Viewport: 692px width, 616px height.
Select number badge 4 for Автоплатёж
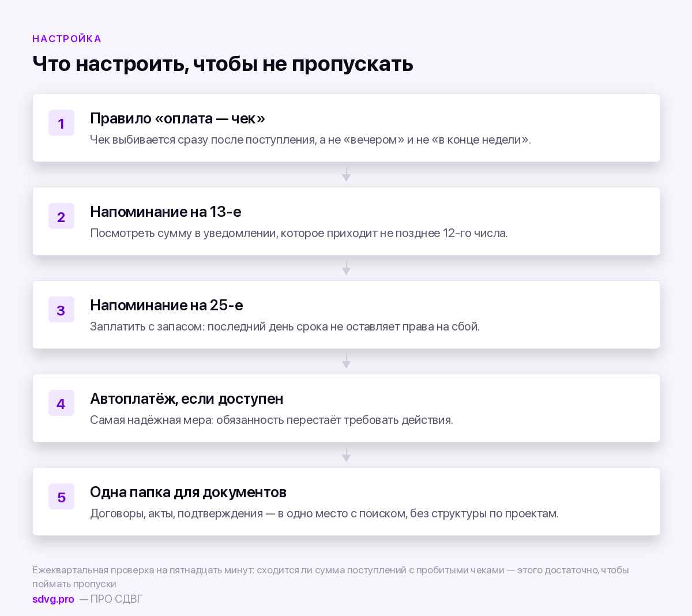tap(61, 403)
